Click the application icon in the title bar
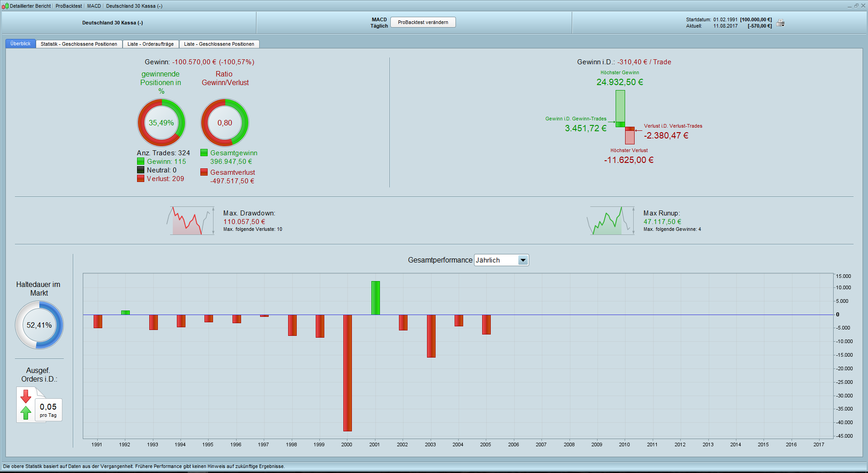This screenshot has width=868, height=473. point(5,6)
